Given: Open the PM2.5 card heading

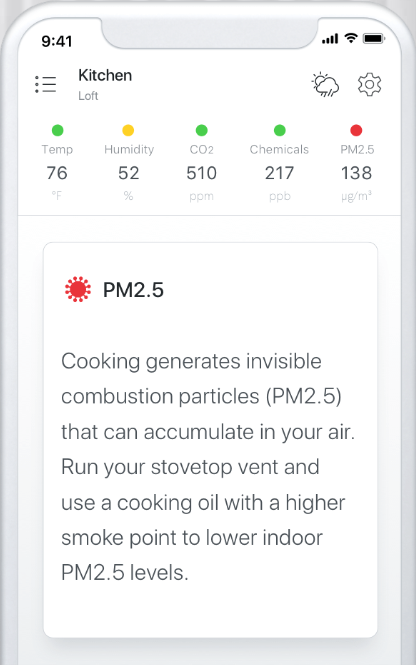Looking at the screenshot, I should pyautogui.click(x=133, y=290).
